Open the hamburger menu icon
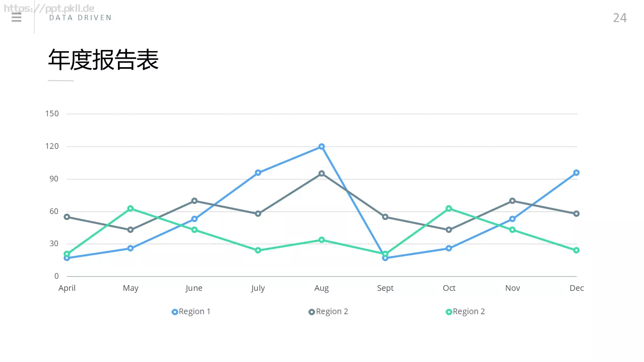 click(x=17, y=17)
